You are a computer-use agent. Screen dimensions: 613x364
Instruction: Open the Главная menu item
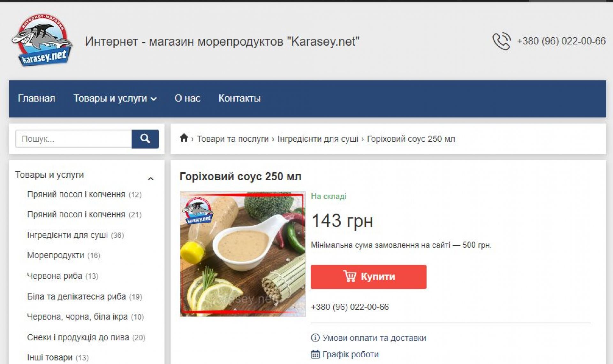click(x=36, y=98)
